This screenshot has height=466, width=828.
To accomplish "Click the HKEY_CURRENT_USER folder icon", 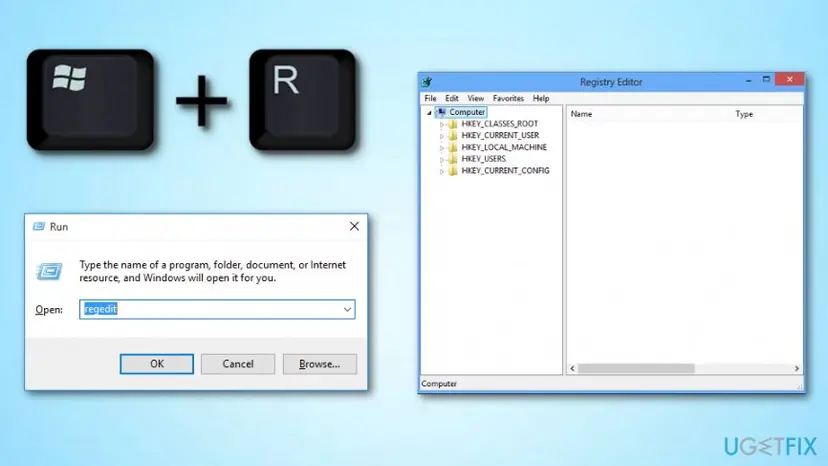I will tap(453, 135).
